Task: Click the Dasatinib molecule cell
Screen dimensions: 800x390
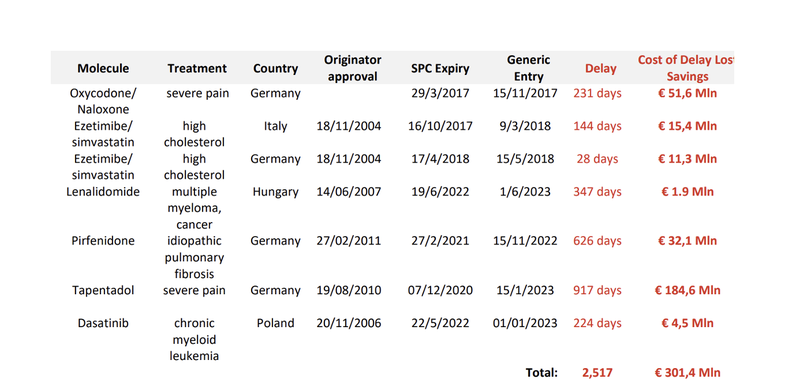Action: point(103,323)
